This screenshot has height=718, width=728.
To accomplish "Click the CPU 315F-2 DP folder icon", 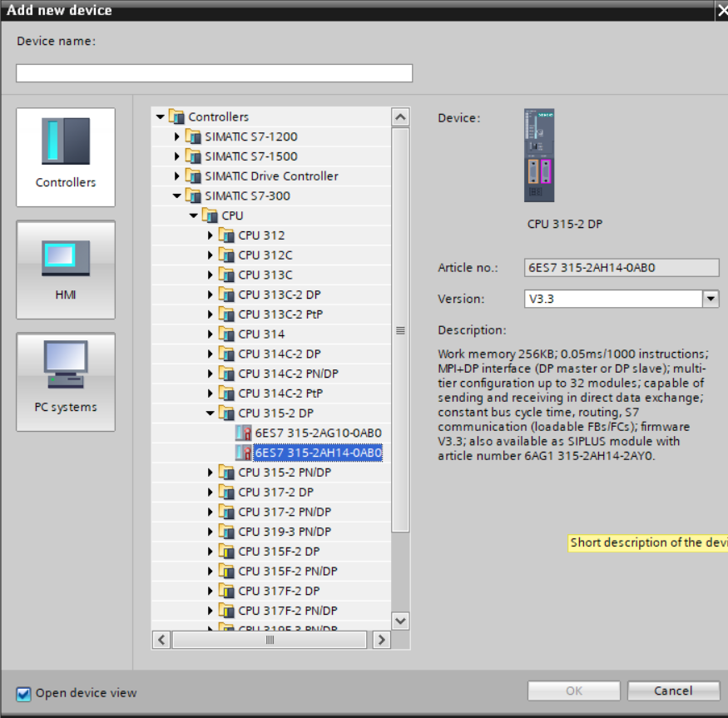I will (226, 552).
